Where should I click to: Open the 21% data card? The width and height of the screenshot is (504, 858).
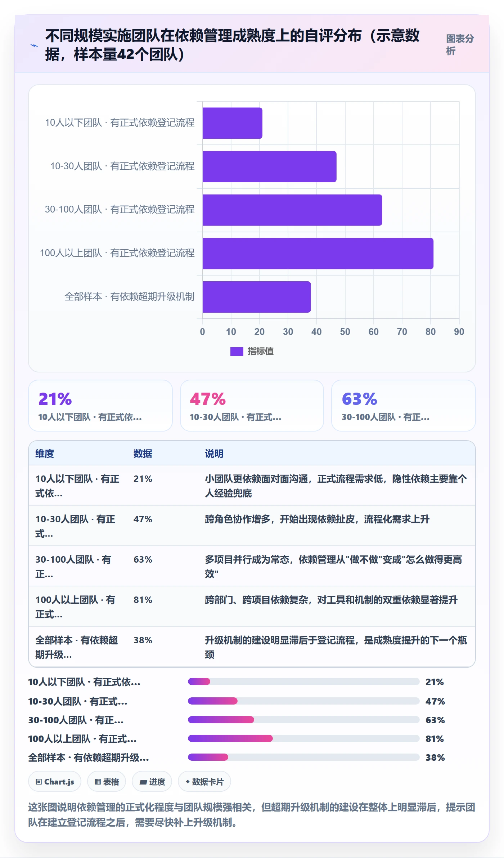(x=100, y=406)
